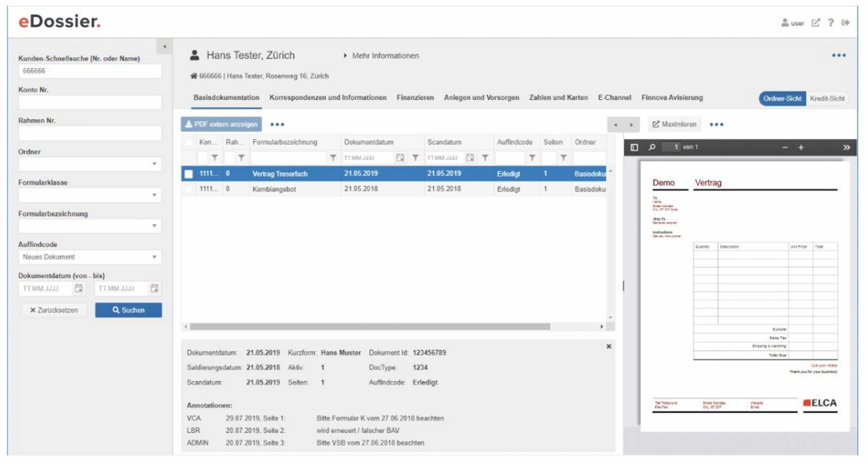Click the Suchen button
Viewport: 868px width, 464px height.
pyautogui.click(x=128, y=310)
